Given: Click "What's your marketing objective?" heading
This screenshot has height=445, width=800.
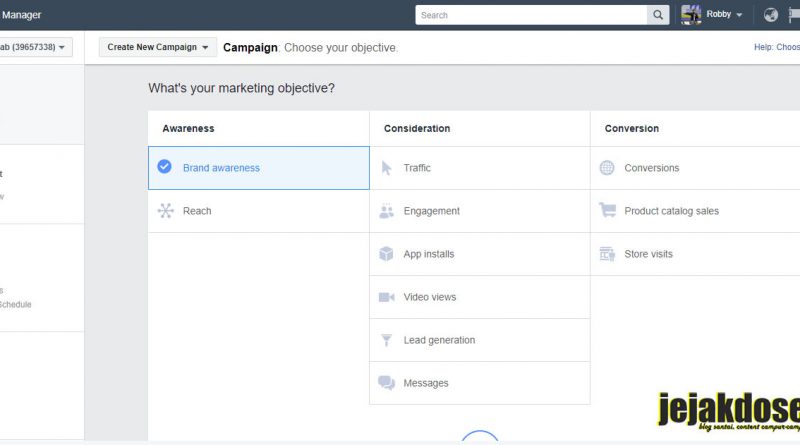Looking at the screenshot, I should click(x=241, y=88).
